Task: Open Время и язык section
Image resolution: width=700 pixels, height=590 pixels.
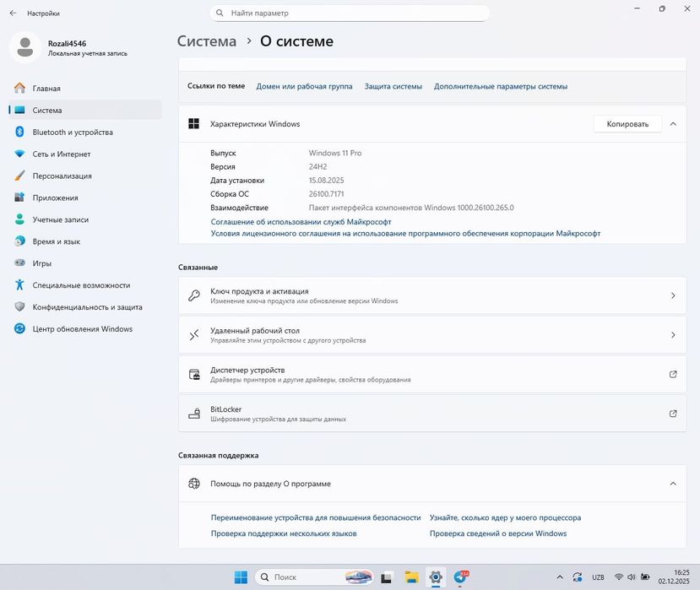Action: click(x=84, y=241)
